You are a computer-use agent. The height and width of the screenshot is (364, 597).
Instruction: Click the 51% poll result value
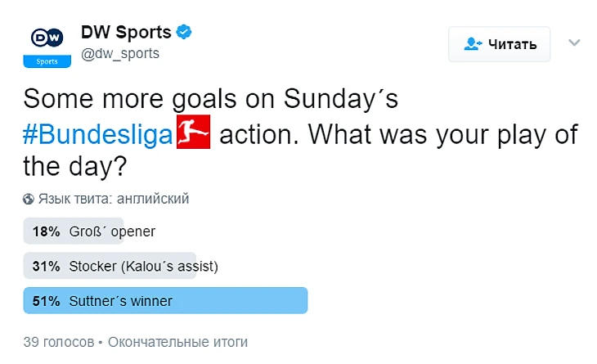pos(46,301)
